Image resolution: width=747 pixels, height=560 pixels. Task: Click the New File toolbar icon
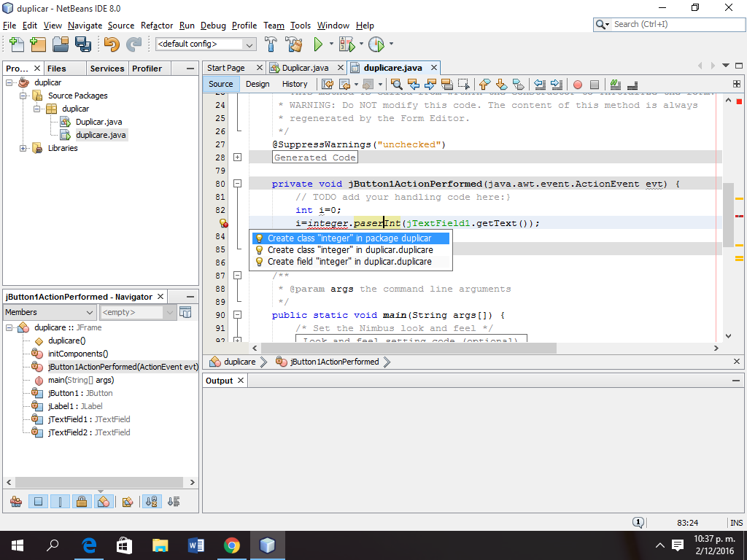17,44
